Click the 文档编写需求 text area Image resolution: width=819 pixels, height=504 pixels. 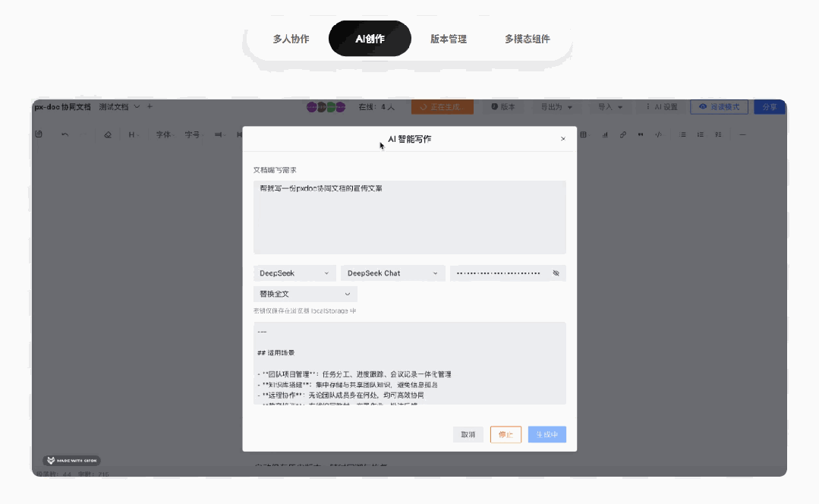410,217
